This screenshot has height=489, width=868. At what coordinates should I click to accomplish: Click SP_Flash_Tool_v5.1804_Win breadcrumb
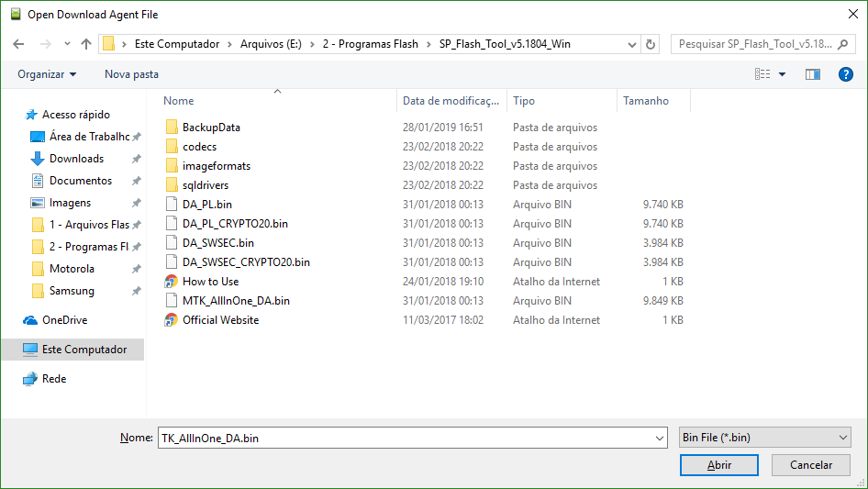505,44
